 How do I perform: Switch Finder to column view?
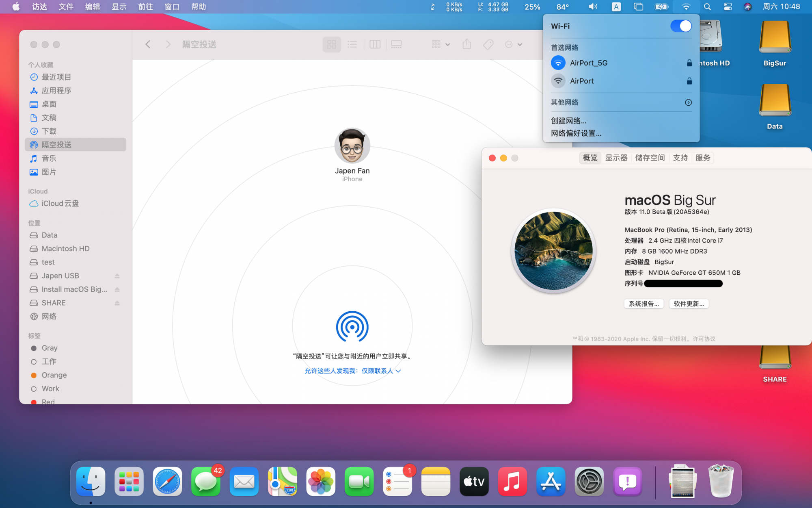pyautogui.click(x=375, y=44)
